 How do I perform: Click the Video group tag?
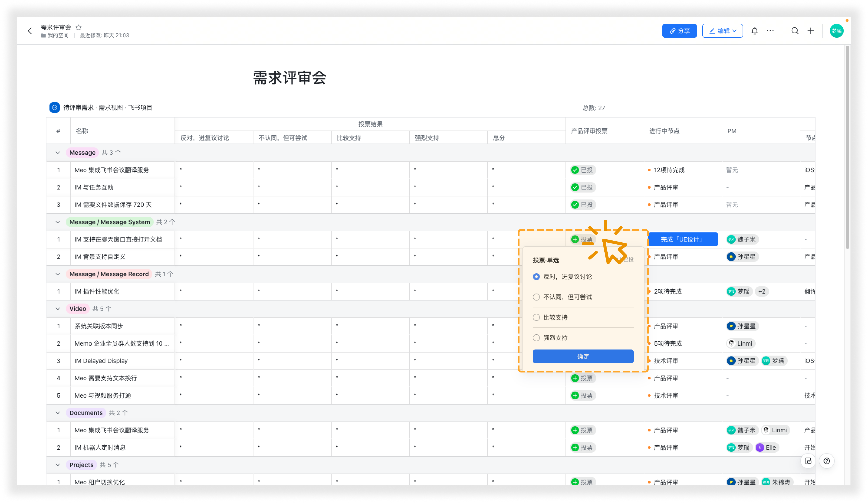pyautogui.click(x=77, y=309)
